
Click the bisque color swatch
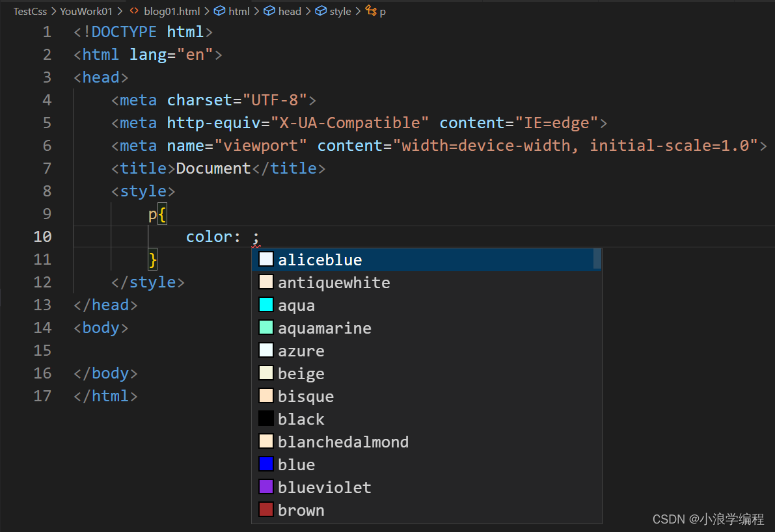266,395
